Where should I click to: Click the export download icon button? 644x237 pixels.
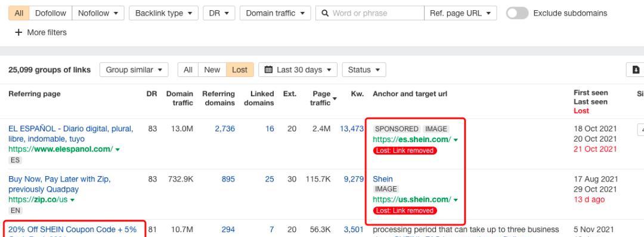click(636, 69)
